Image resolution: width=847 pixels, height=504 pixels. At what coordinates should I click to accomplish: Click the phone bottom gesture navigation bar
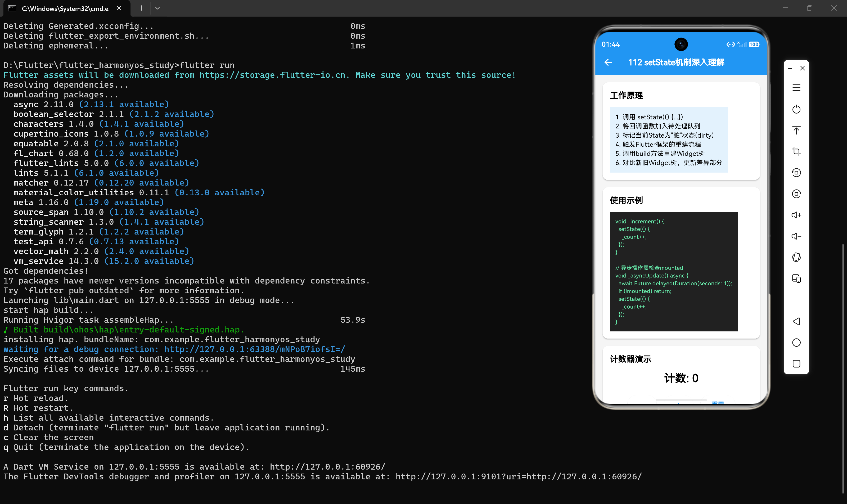click(681, 400)
